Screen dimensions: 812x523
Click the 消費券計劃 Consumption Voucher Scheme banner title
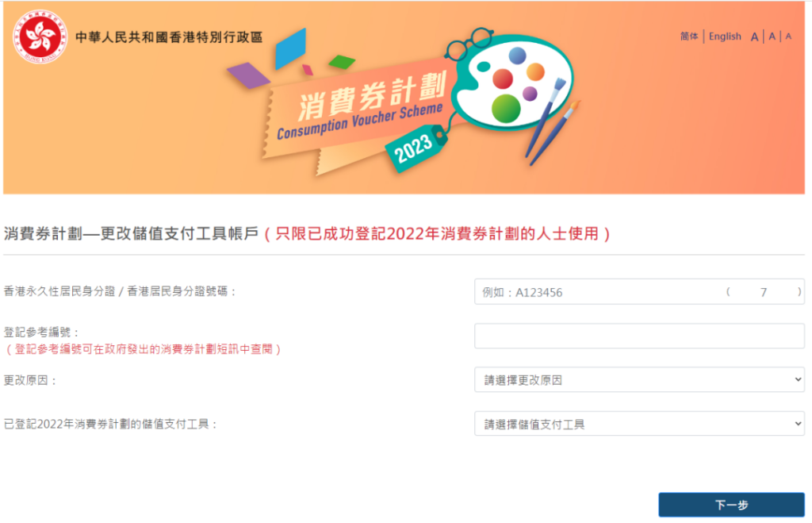361,107
